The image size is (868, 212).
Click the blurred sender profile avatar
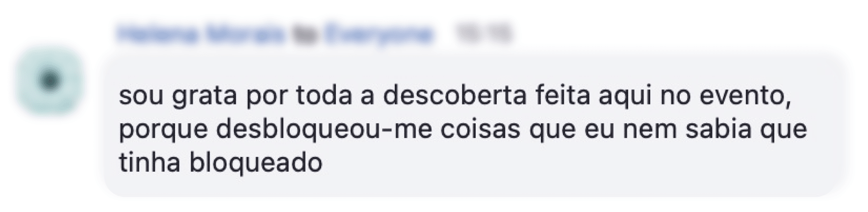tap(48, 81)
